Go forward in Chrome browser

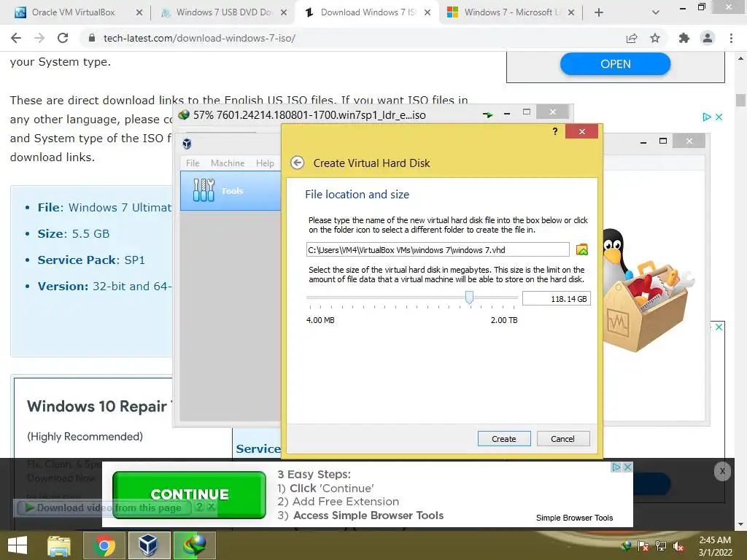coord(39,38)
